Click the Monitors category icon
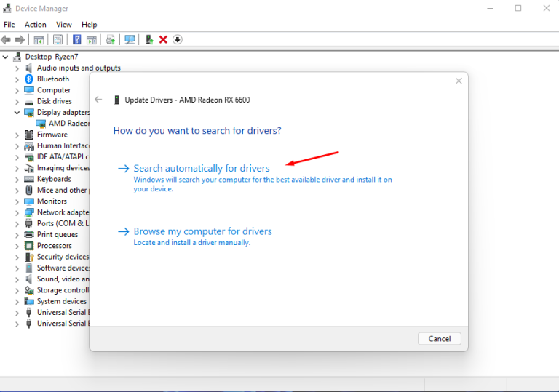Image resolution: width=559 pixels, height=392 pixels. pyautogui.click(x=29, y=201)
